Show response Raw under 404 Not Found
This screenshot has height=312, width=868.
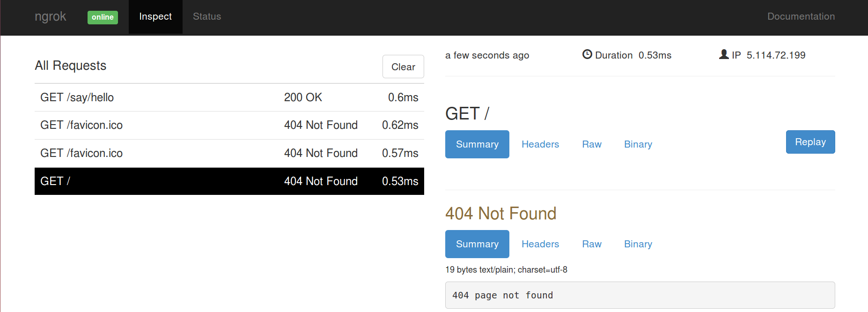pyautogui.click(x=592, y=244)
